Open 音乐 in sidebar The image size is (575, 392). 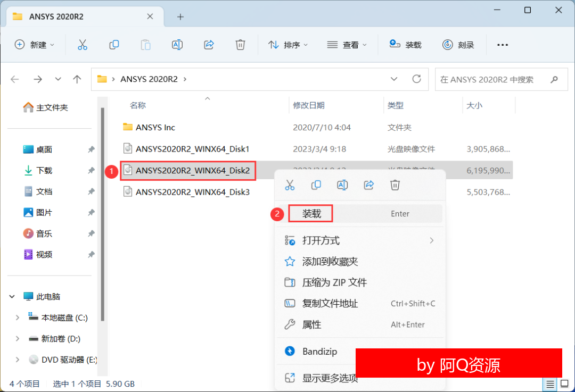38,233
